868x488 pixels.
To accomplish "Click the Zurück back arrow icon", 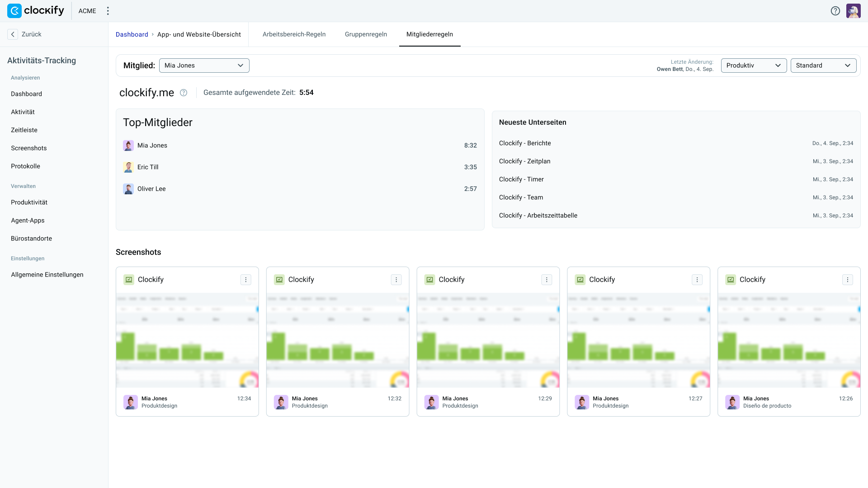I will pos(13,34).
